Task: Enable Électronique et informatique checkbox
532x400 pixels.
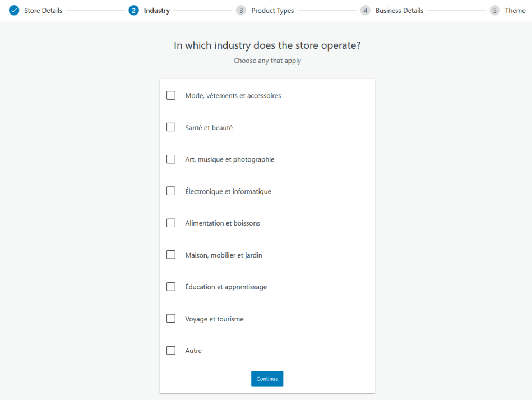Action: click(171, 191)
